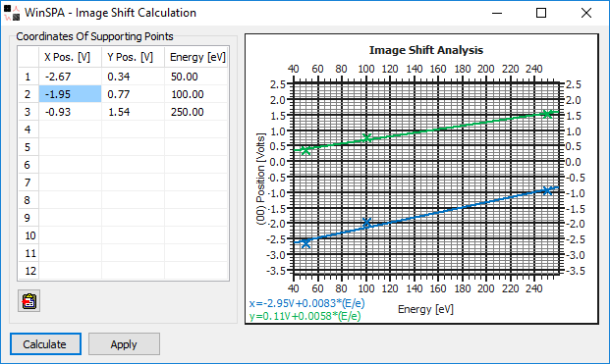Click empty Energy cell in row 6
Viewport: 610px width, 364px height.
pyautogui.click(x=196, y=165)
